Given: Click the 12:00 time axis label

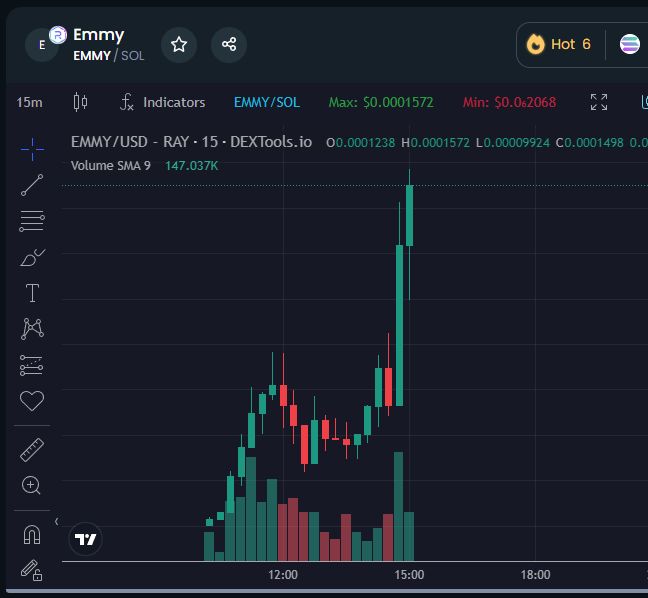Looking at the screenshot, I should coord(283,575).
